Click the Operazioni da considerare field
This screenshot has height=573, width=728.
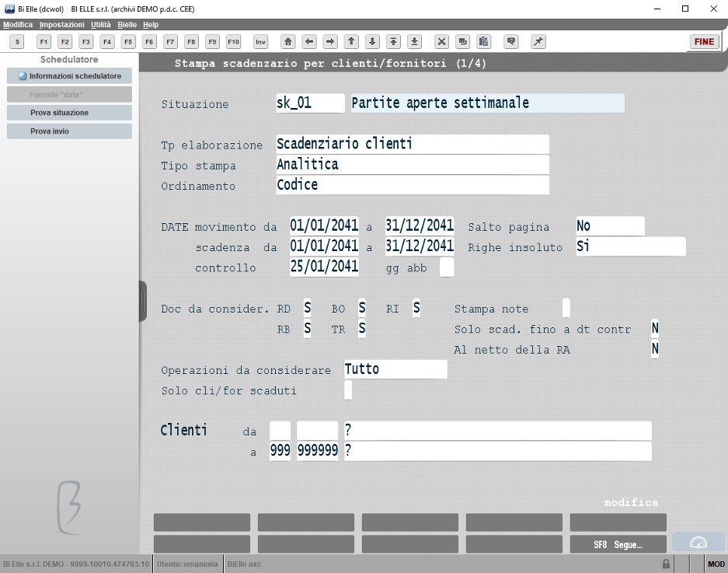point(395,369)
